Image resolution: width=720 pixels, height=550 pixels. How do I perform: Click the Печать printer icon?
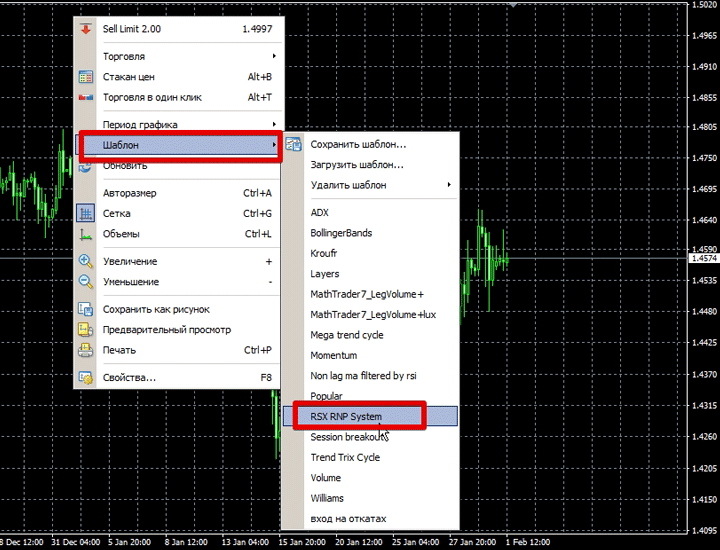tap(86, 350)
